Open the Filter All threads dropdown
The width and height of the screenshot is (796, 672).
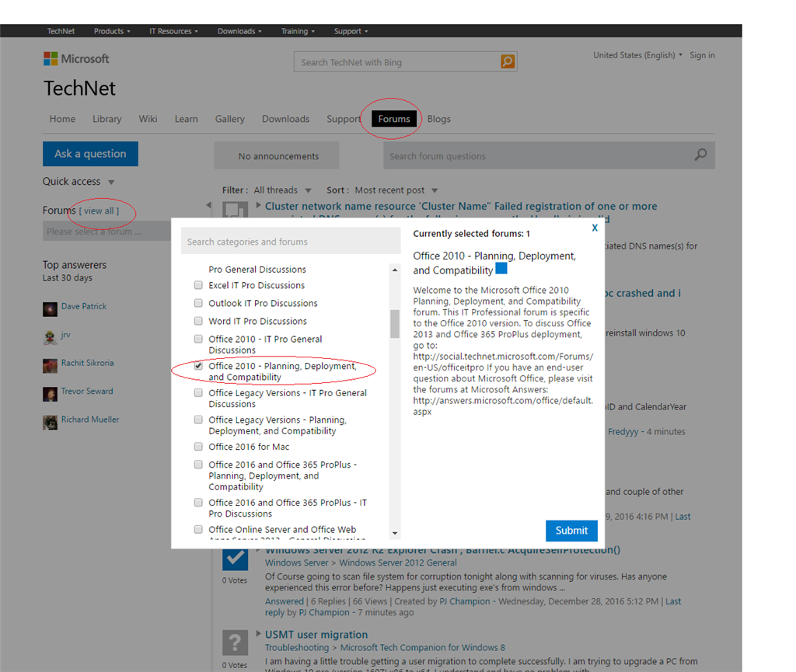point(282,190)
